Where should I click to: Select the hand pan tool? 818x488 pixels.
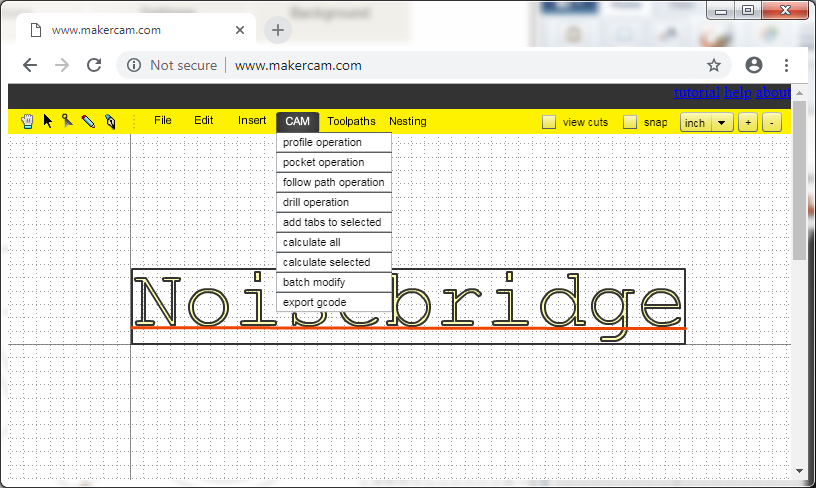[x=27, y=121]
